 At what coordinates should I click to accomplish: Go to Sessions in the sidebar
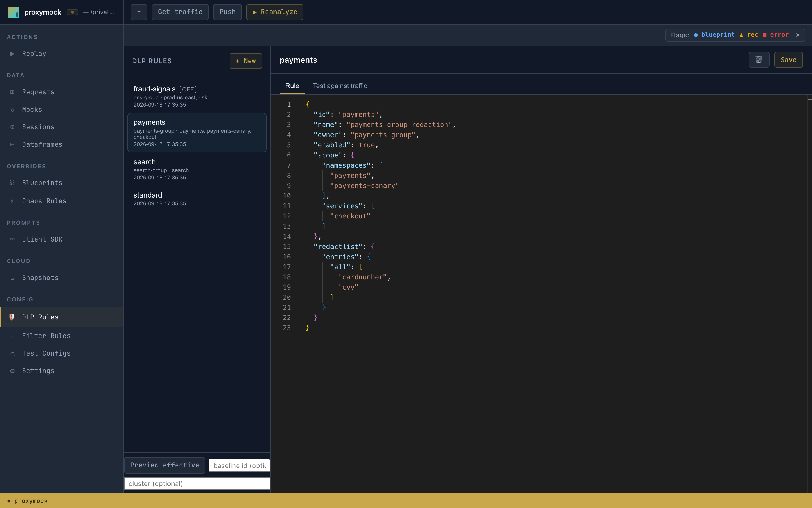click(62, 127)
